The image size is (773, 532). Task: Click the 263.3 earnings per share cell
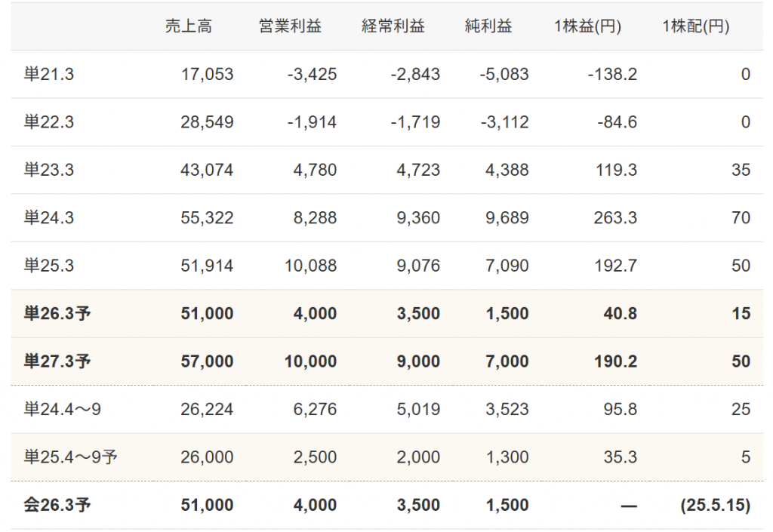tap(616, 218)
